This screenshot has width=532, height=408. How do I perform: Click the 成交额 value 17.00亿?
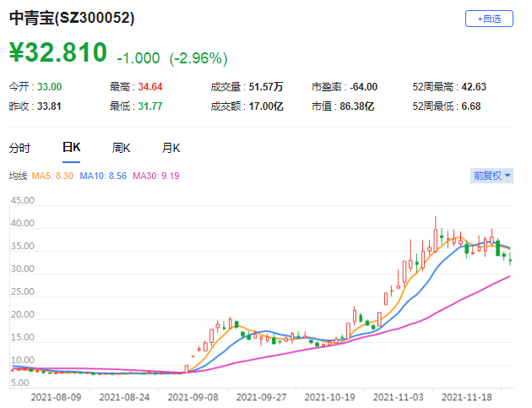click(x=266, y=106)
